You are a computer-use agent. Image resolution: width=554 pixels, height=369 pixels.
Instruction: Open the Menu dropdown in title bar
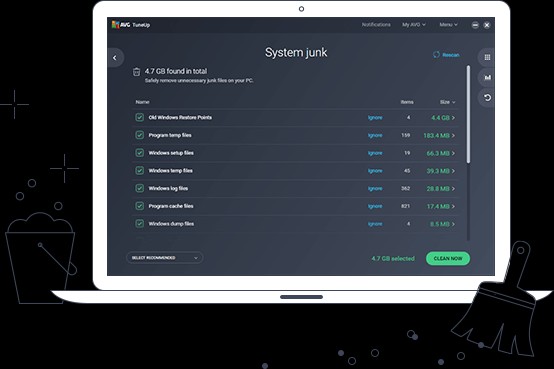coord(448,24)
